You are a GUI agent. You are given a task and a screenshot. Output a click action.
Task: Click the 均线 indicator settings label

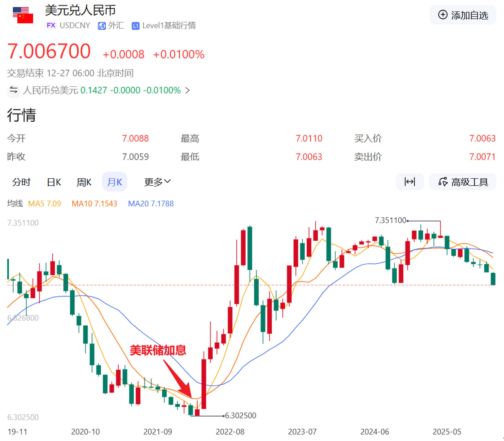pyautogui.click(x=15, y=203)
